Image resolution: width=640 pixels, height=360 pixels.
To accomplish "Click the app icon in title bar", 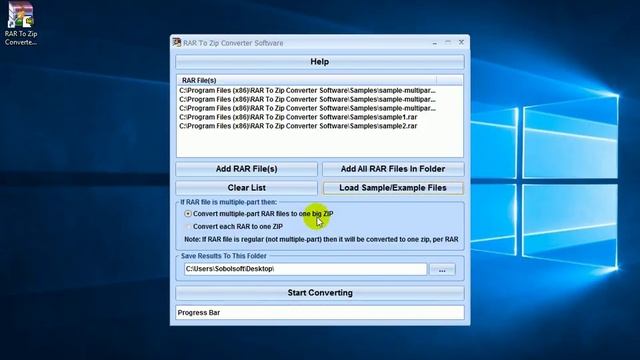I will point(177,42).
